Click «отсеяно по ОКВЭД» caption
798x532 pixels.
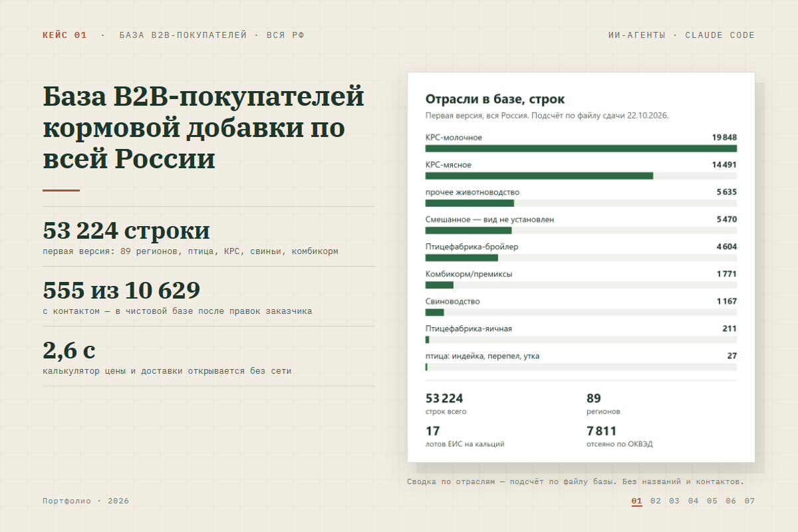coord(619,444)
